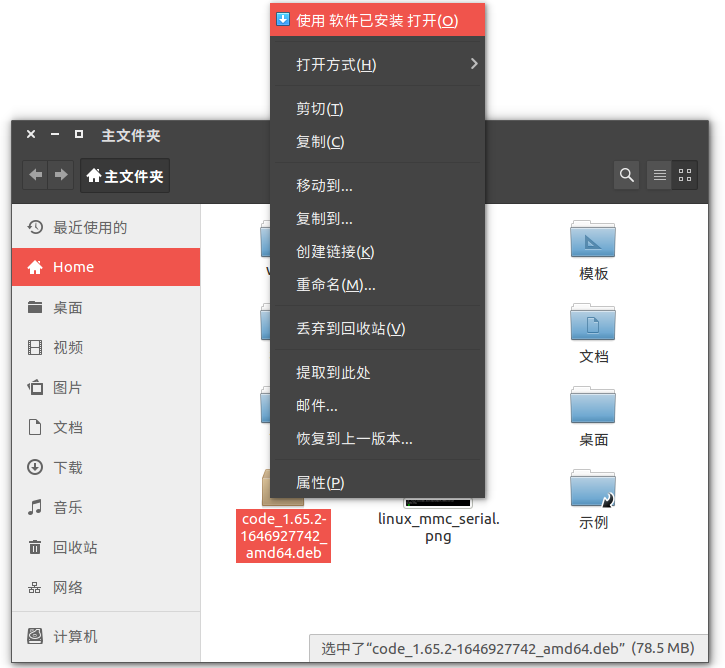The height and width of the screenshot is (668, 725).
Task: Select 创建链接(K) menu entry
Action: (377, 251)
